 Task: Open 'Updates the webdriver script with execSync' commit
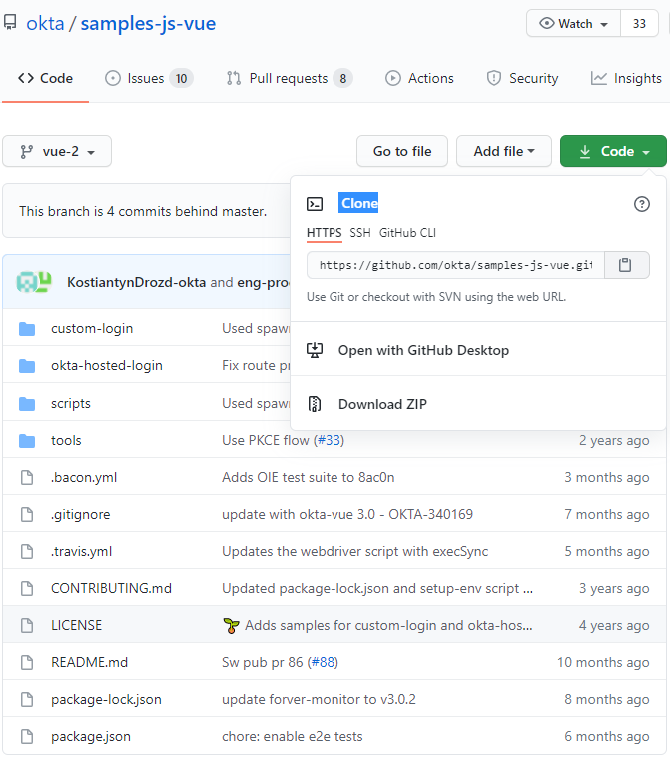pos(355,551)
